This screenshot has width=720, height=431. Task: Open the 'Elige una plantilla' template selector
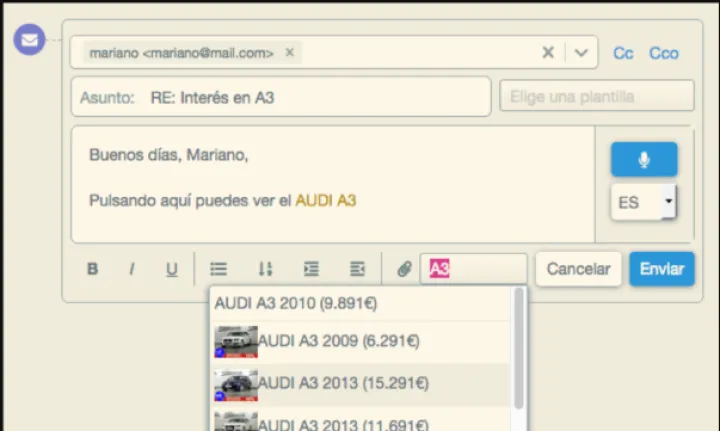click(x=596, y=96)
